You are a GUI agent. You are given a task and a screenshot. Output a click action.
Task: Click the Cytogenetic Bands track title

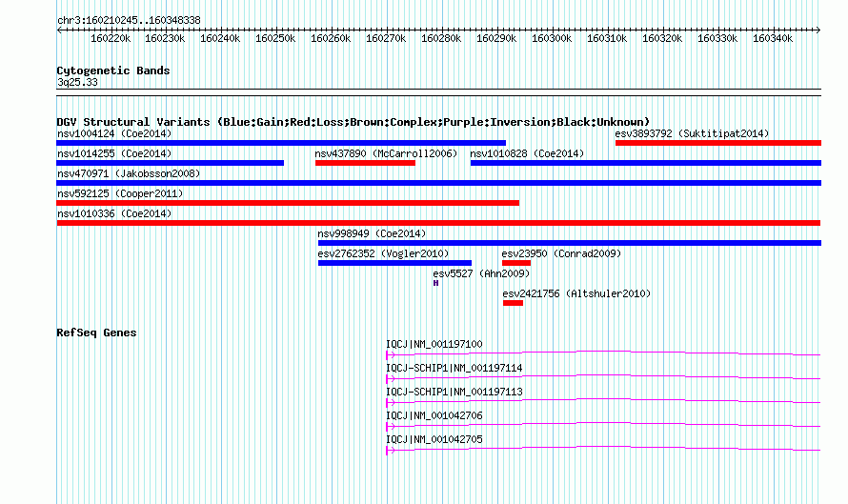click(x=113, y=71)
